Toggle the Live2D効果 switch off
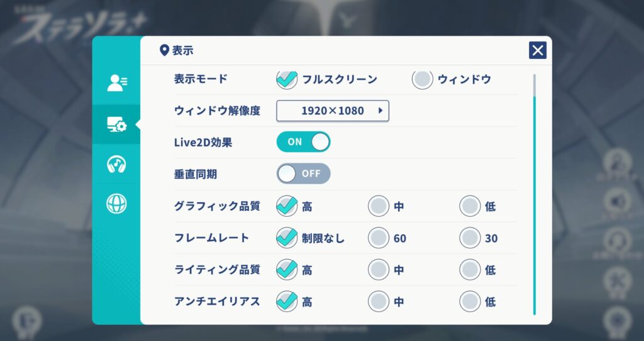Screen dimensions: 644x341 pyautogui.click(x=303, y=142)
